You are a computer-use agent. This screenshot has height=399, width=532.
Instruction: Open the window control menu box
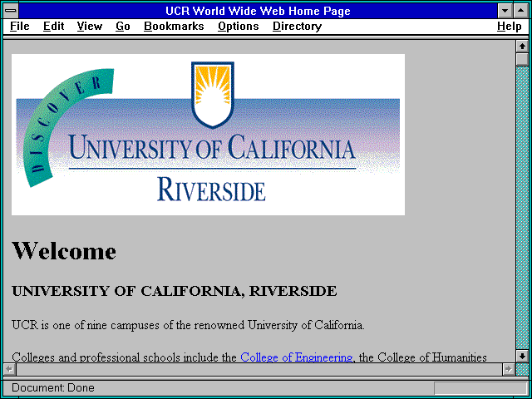point(11,11)
